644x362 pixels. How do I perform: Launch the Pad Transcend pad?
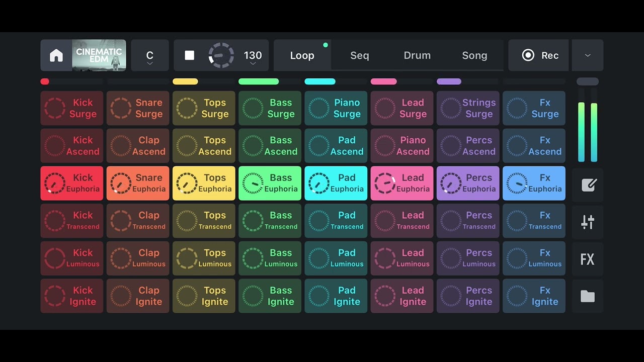click(x=336, y=221)
